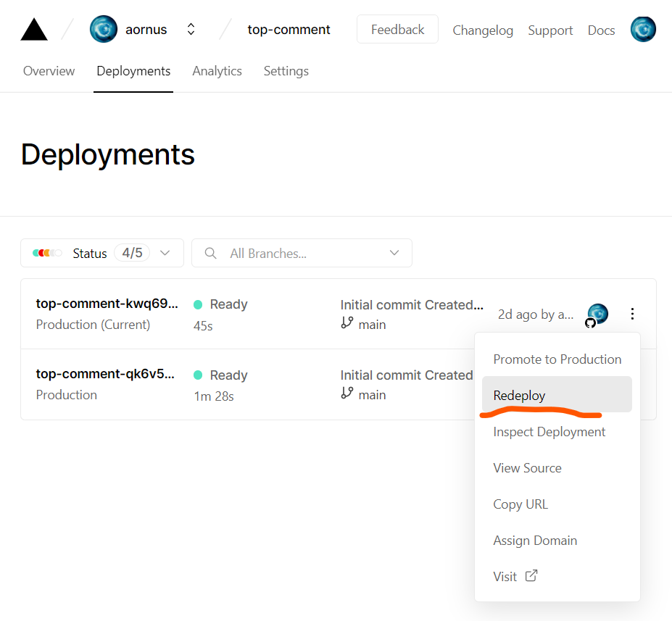
Task: Open the Settings tab
Action: pyautogui.click(x=286, y=71)
